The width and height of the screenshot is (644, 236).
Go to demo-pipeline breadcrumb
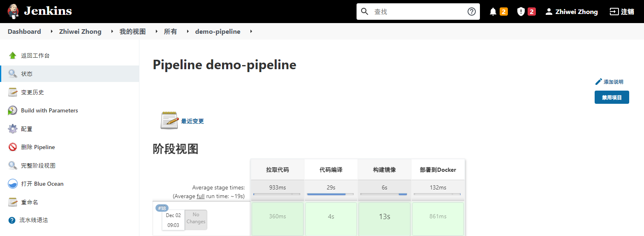pyautogui.click(x=218, y=31)
